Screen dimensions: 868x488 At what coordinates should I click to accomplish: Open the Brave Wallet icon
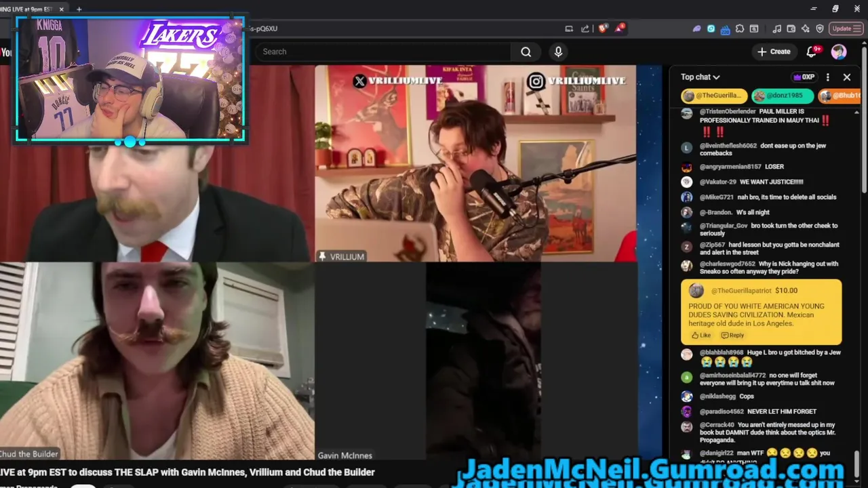[791, 28]
